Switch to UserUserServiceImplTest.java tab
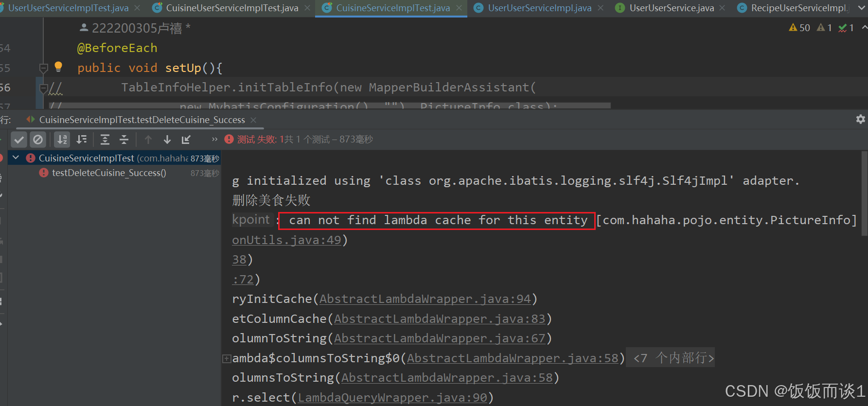This screenshot has width=868, height=406. (68, 8)
